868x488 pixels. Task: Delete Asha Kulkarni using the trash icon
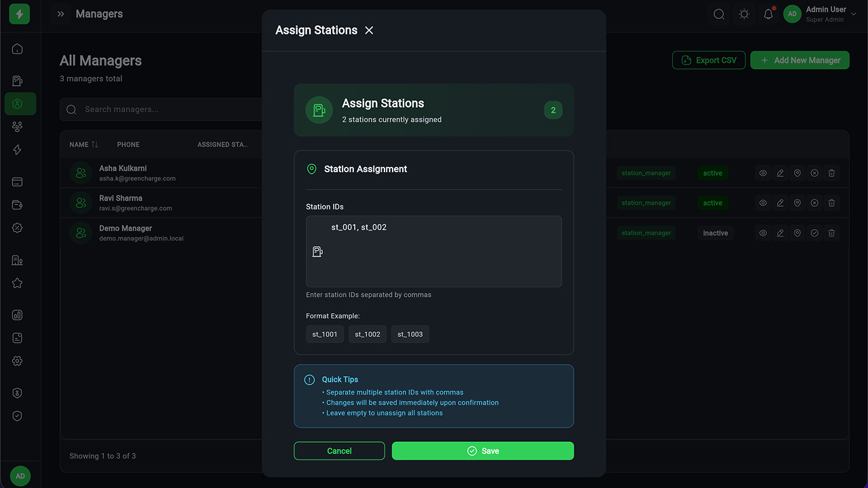coord(831,174)
